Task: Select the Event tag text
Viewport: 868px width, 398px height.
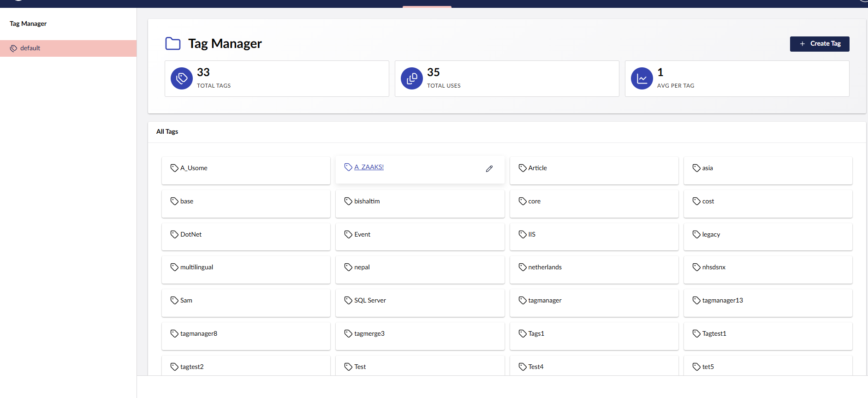Action: pos(362,234)
